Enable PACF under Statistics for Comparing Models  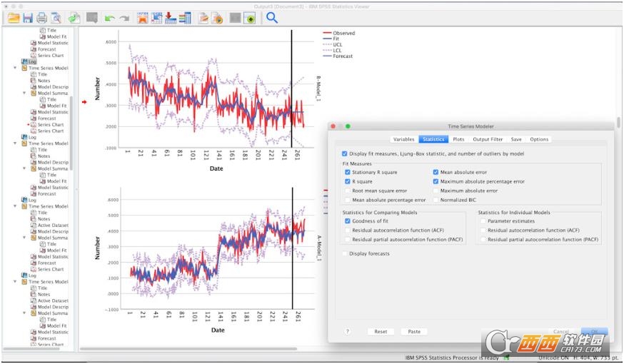[x=348, y=240]
